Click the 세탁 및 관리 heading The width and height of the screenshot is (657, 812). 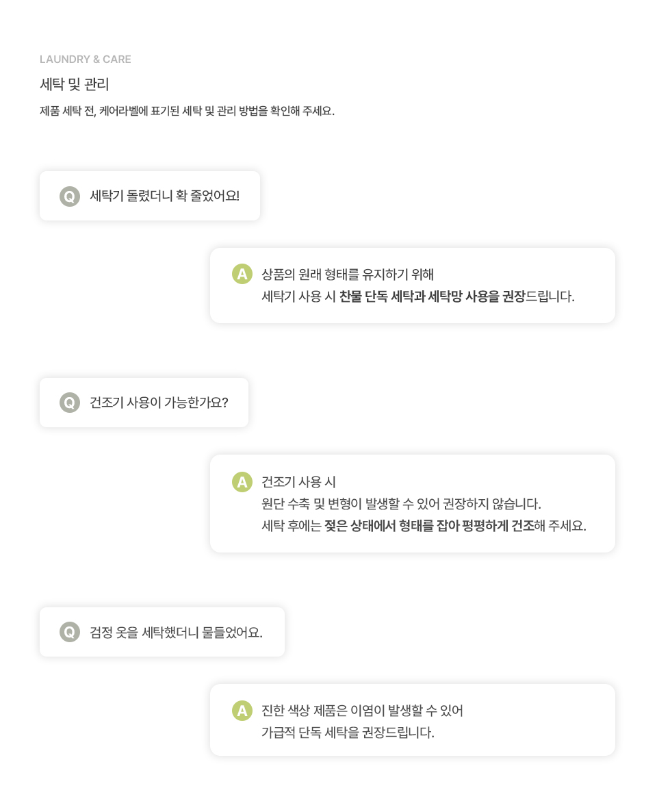coord(74,84)
